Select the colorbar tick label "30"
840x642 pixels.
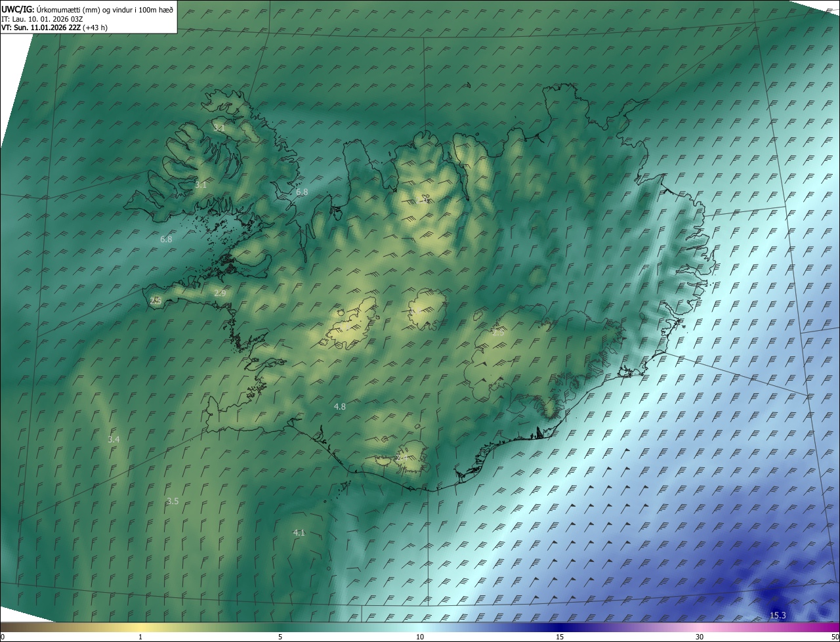[700, 637]
